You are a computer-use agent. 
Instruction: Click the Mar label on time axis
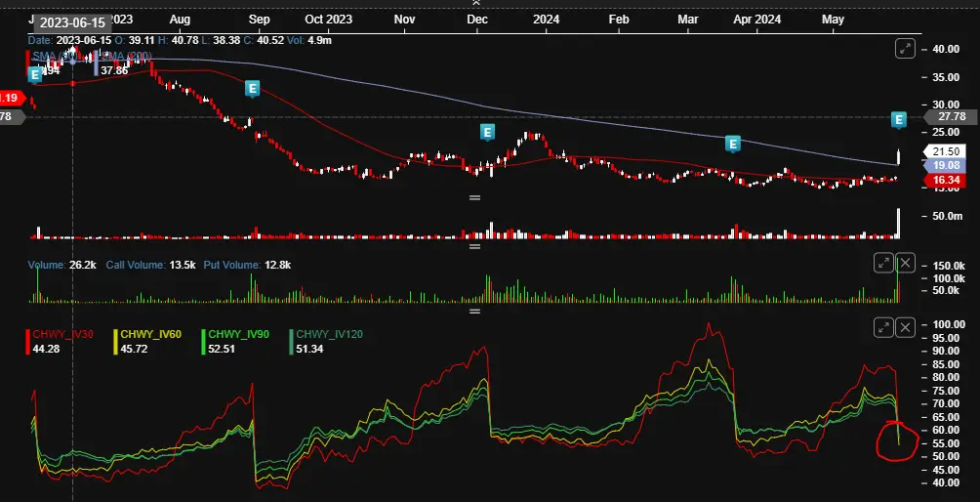point(687,20)
